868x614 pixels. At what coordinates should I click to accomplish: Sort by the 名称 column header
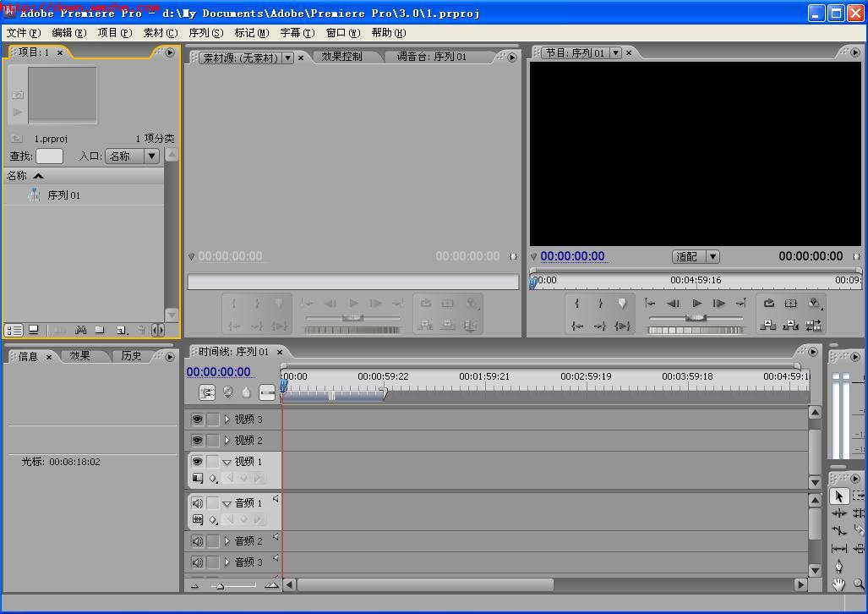84,176
